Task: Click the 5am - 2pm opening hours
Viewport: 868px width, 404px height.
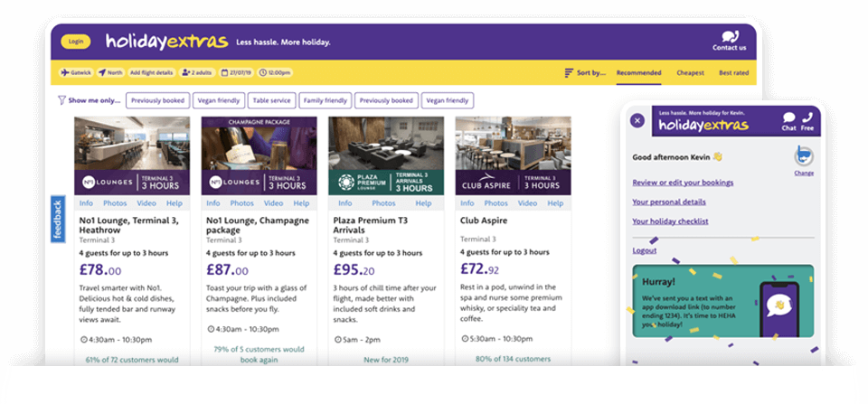Action: pos(358,339)
